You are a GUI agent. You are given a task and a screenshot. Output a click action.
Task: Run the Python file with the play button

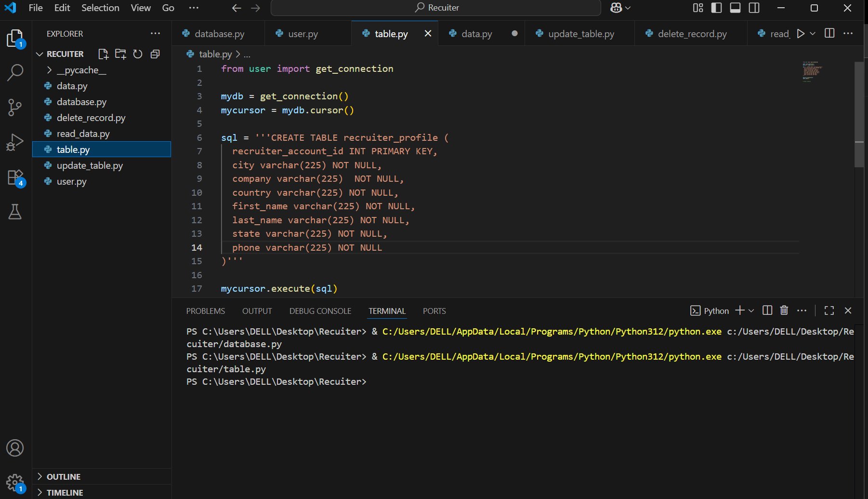pos(801,33)
